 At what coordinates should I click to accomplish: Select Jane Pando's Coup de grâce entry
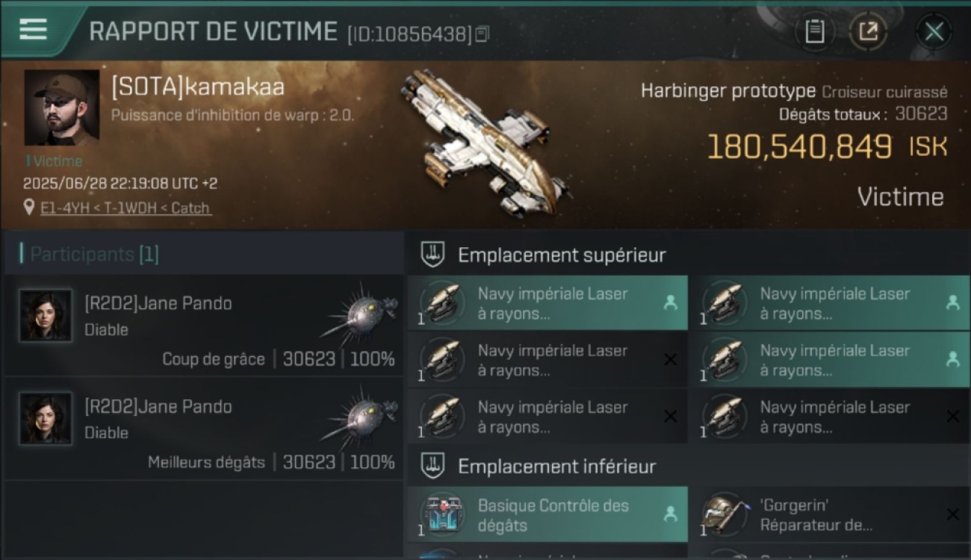pos(204,326)
